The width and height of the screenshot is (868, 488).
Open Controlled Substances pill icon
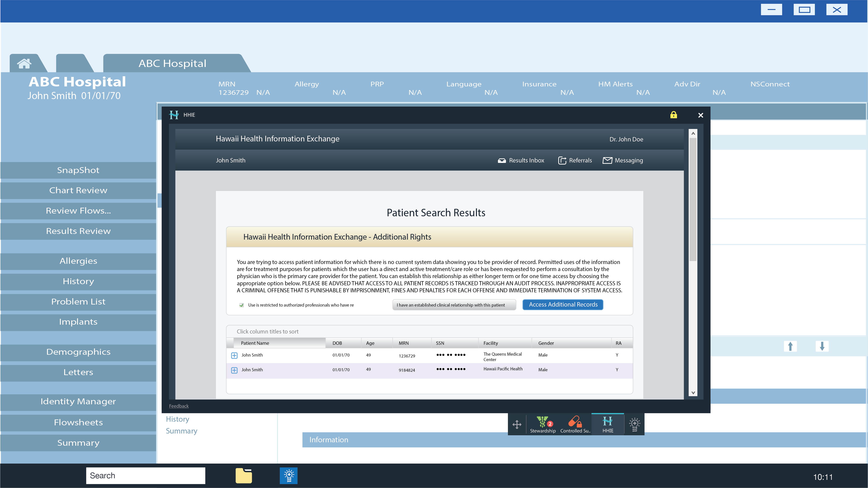pos(575,424)
